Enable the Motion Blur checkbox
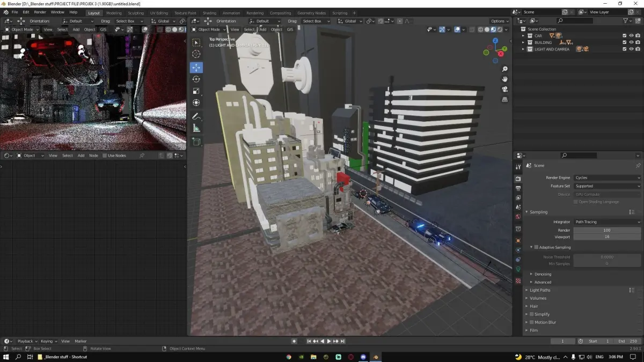Viewport: 644px width, 362px height. [532, 322]
